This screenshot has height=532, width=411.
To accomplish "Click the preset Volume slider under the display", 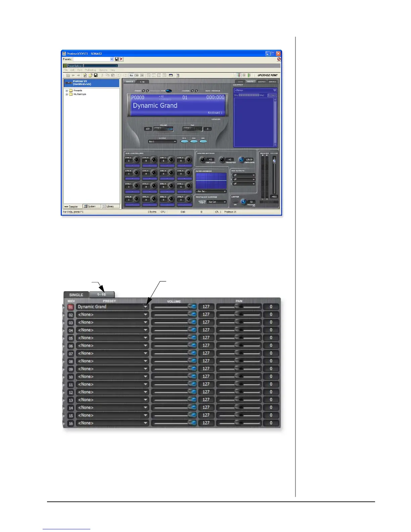I will (164, 129).
